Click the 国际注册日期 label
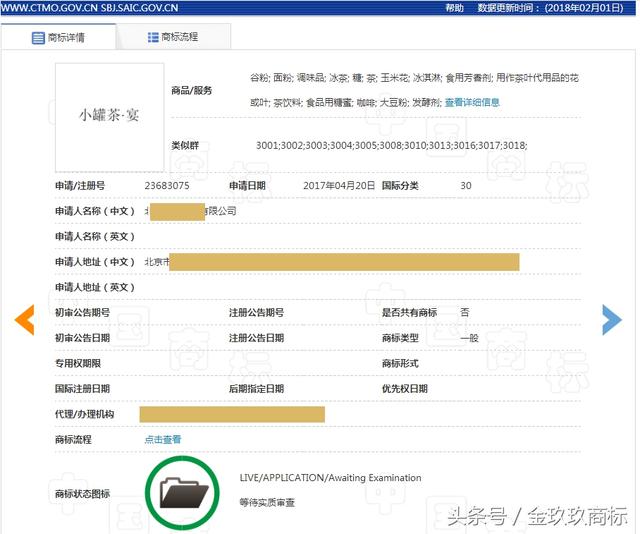The height and width of the screenshot is (534, 640). 82,389
